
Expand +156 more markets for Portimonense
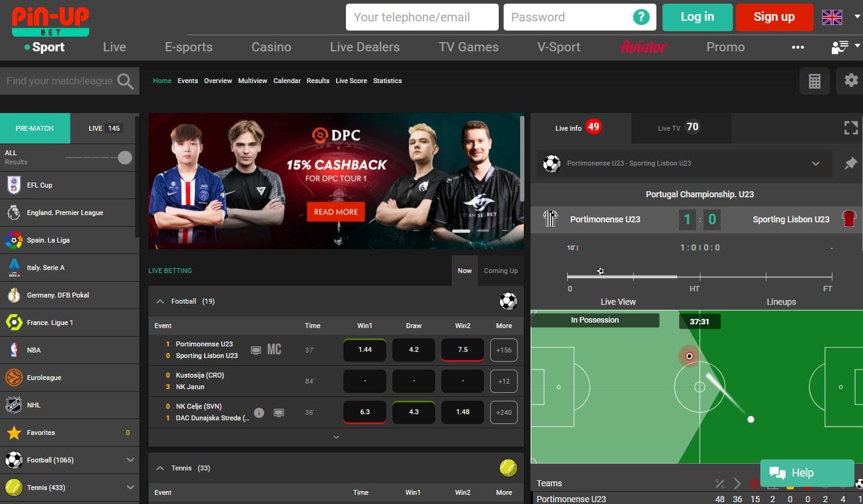[504, 350]
